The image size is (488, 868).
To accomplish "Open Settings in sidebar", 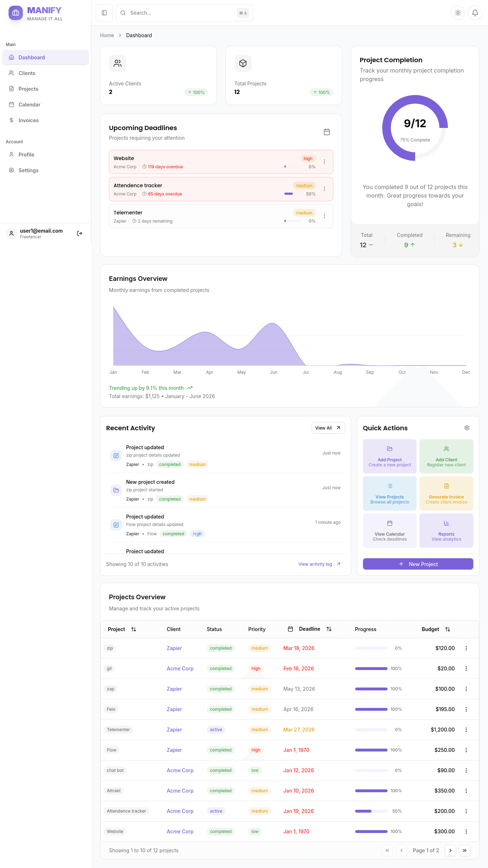I will [x=45, y=170].
